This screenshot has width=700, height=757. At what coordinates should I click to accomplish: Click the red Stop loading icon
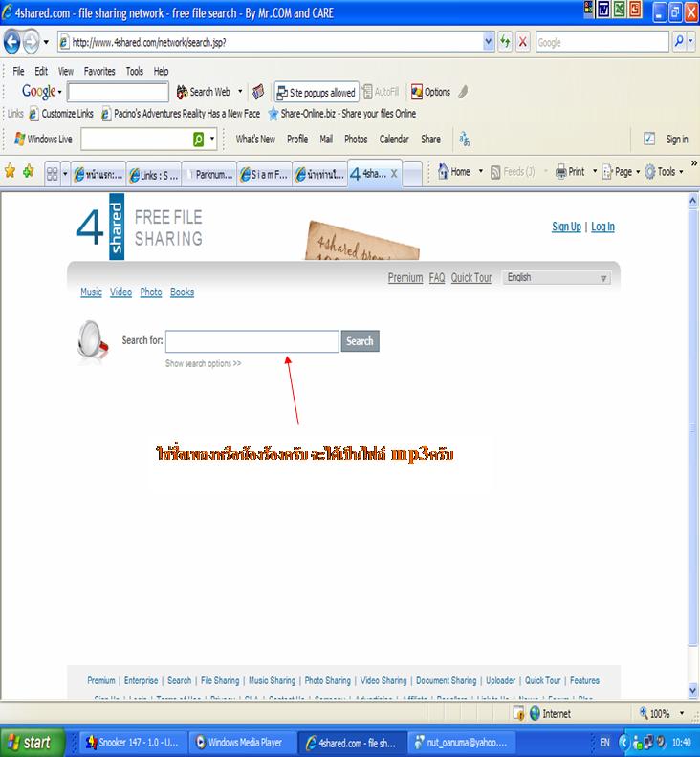[x=523, y=42]
